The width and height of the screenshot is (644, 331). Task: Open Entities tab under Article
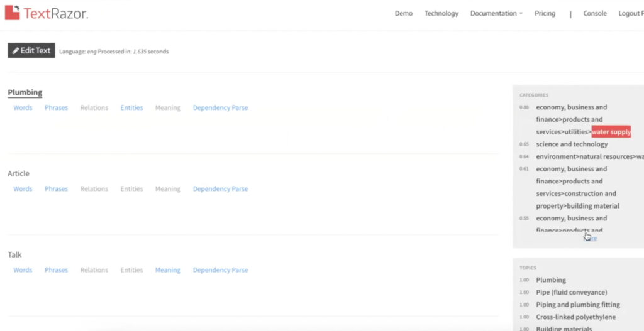click(131, 188)
